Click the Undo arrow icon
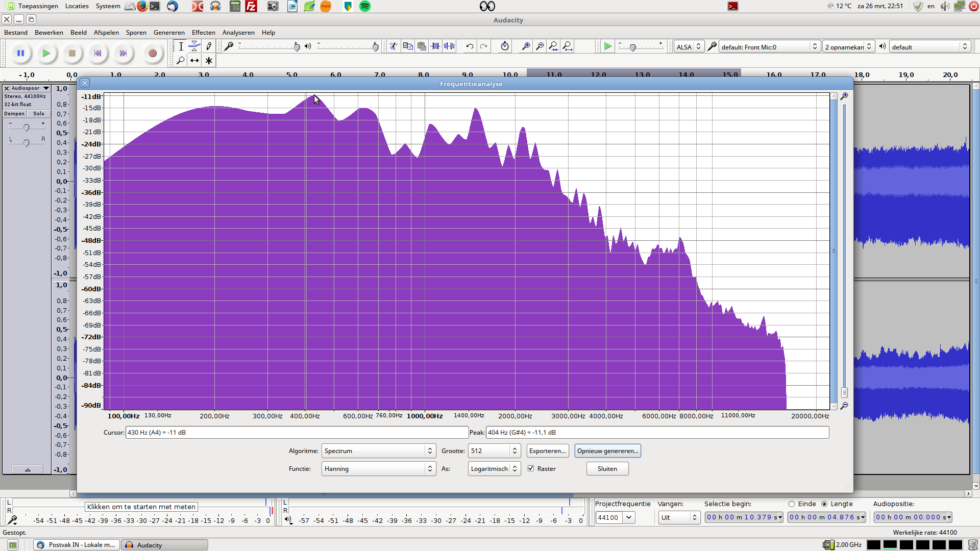The image size is (980, 551). (x=470, y=46)
